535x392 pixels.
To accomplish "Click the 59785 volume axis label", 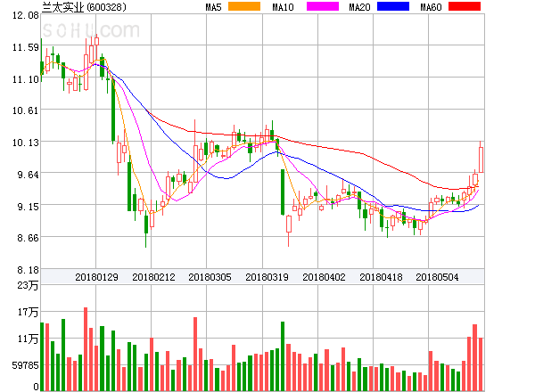I will click(26, 365).
